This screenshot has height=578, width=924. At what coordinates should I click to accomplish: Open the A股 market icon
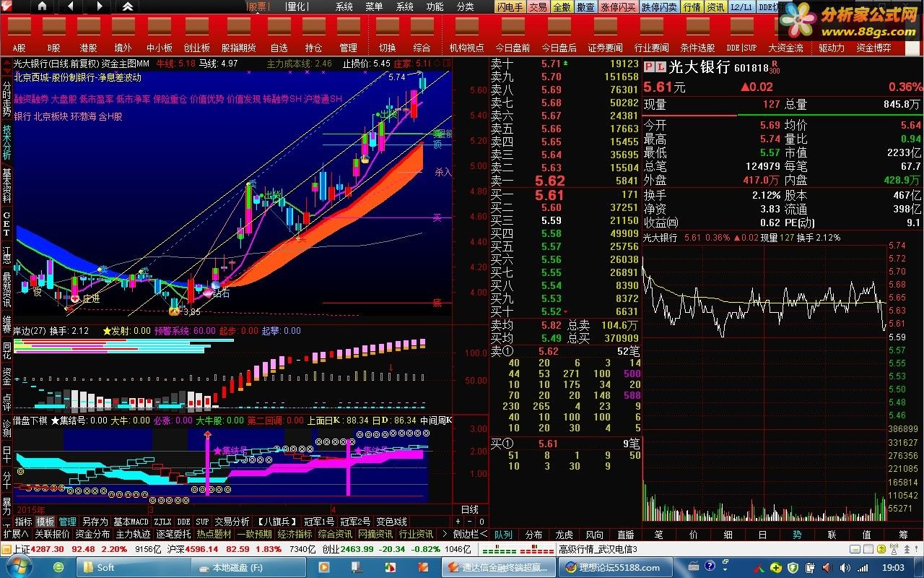point(19,35)
